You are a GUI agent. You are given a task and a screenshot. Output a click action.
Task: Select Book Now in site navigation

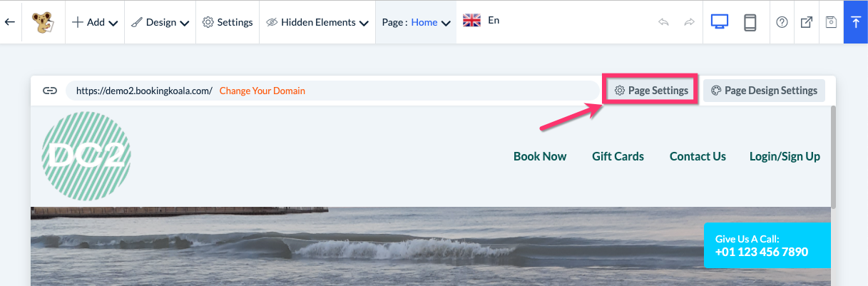540,156
